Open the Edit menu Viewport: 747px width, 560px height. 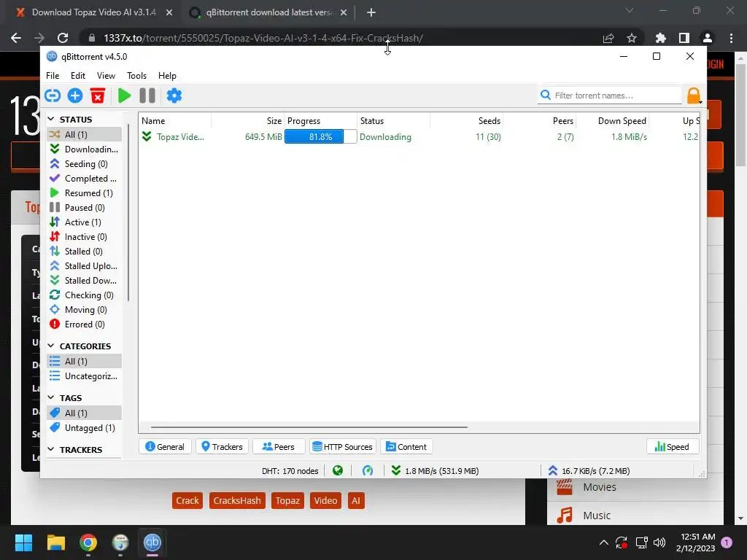[x=77, y=76]
